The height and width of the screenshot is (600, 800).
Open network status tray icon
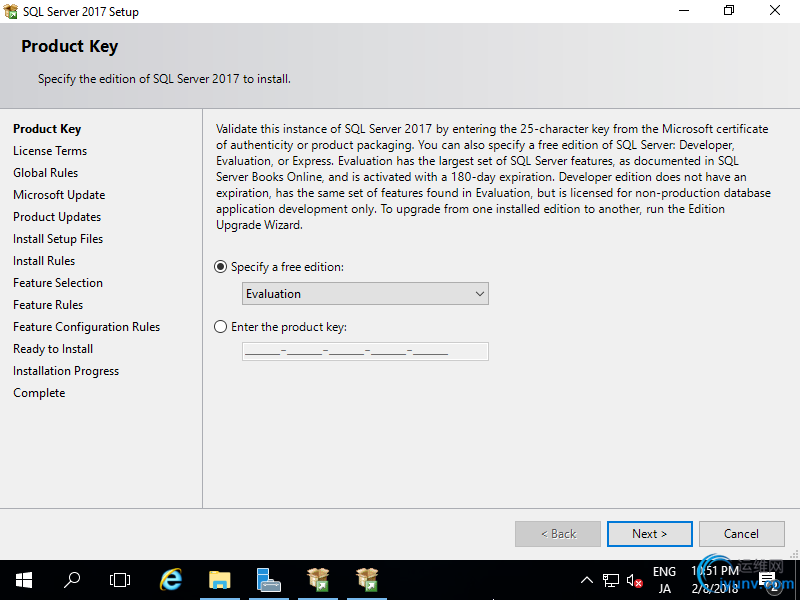(611, 581)
